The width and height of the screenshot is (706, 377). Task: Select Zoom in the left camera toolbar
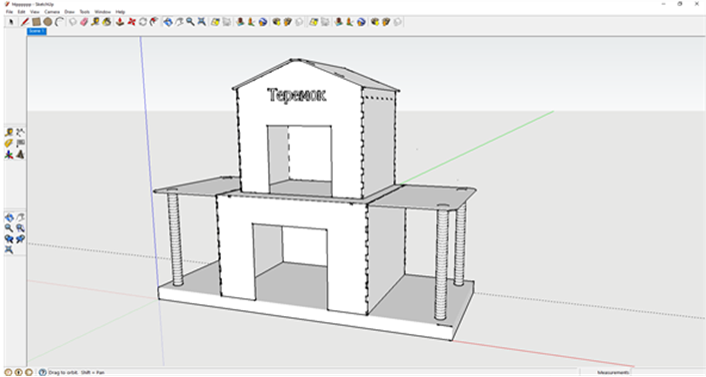click(x=9, y=228)
